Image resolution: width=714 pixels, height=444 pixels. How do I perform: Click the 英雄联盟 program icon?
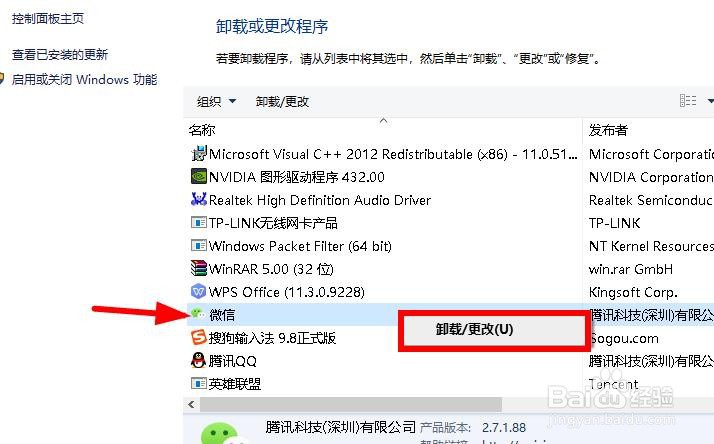pyautogui.click(x=199, y=383)
